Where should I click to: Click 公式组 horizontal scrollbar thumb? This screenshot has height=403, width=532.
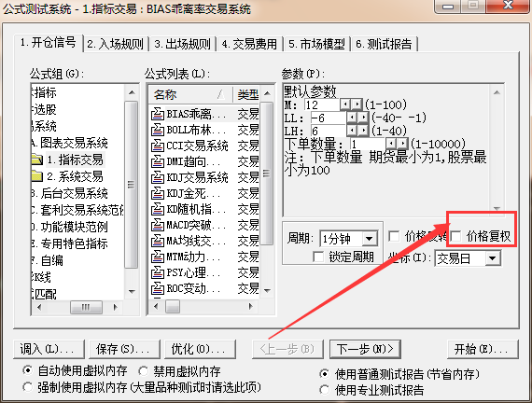click(x=86, y=307)
